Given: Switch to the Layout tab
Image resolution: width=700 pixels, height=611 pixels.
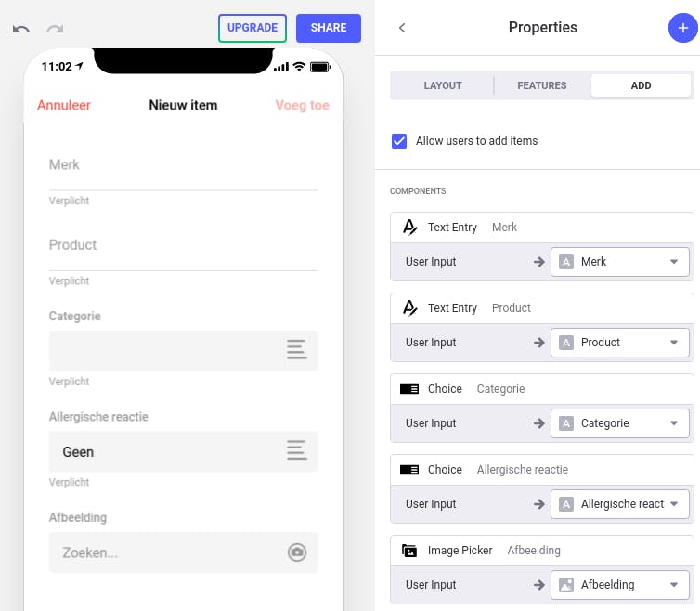Looking at the screenshot, I should click(443, 85).
